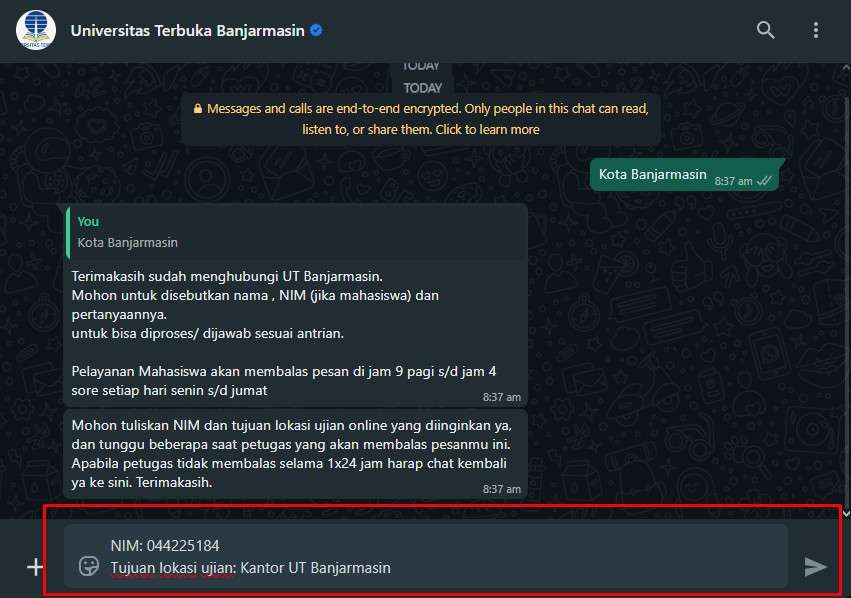Click the verified badge beside contact name
Viewport: 851px width, 598px height.
click(x=316, y=30)
